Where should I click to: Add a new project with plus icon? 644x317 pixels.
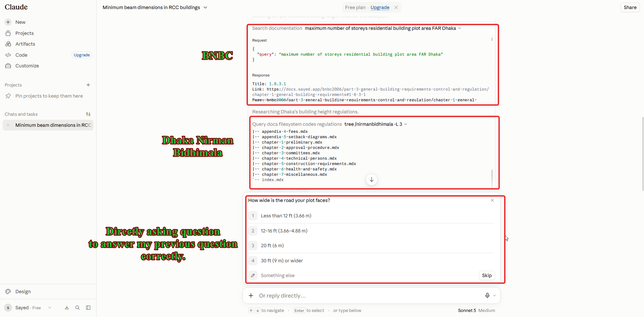(x=88, y=85)
